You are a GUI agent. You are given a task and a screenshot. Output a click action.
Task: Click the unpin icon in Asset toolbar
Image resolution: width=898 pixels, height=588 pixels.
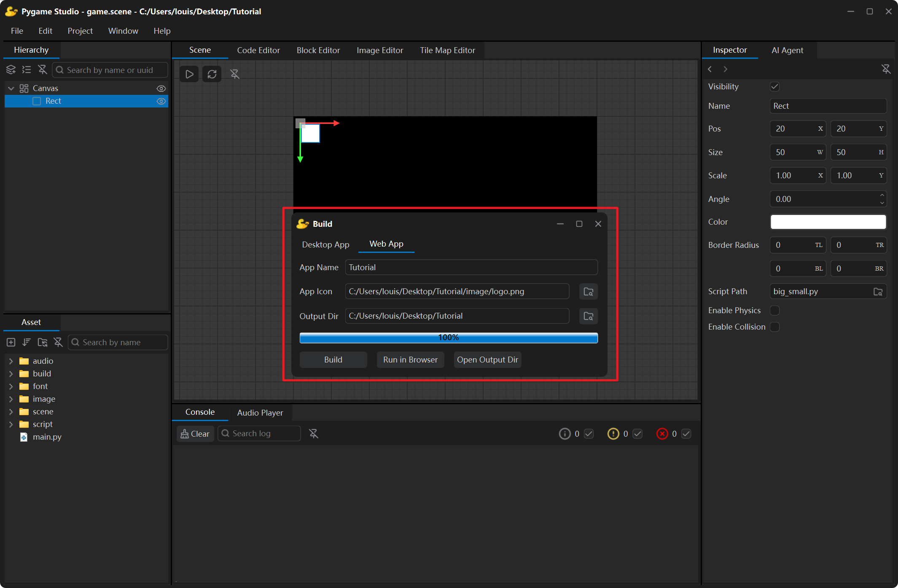[58, 342]
